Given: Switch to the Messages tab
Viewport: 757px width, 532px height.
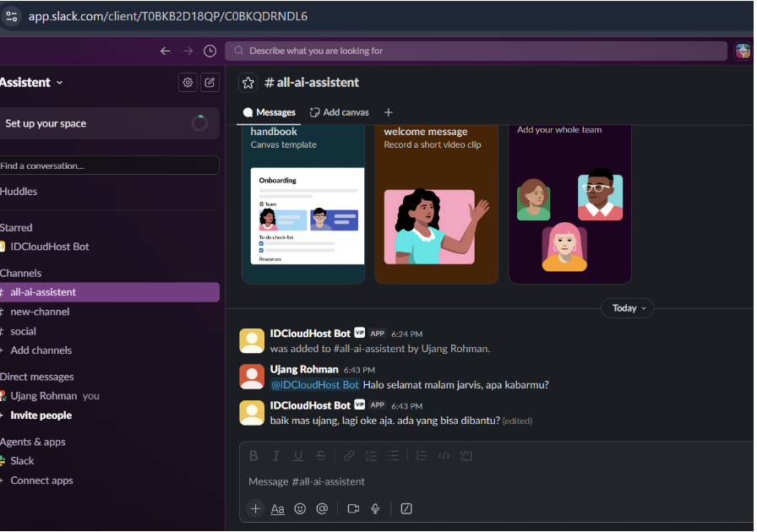Looking at the screenshot, I should click(270, 112).
